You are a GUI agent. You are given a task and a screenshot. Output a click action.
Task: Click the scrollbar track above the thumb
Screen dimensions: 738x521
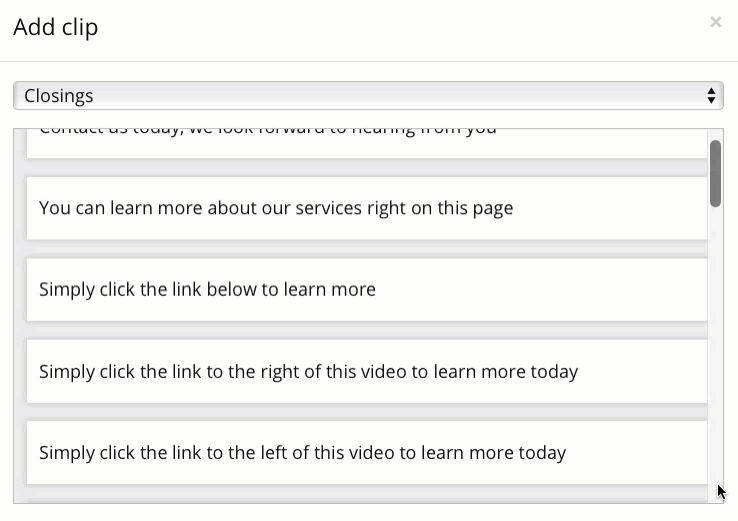pos(715,134)
